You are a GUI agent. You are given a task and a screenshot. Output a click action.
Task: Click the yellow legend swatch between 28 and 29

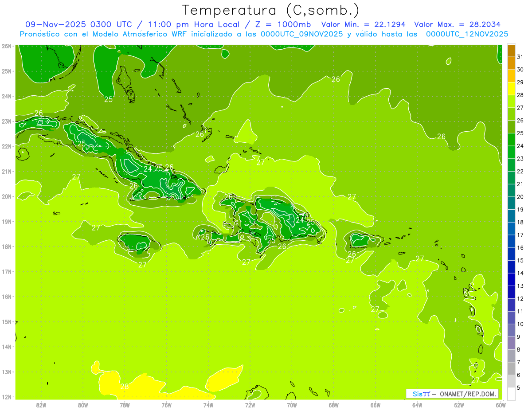511,89
